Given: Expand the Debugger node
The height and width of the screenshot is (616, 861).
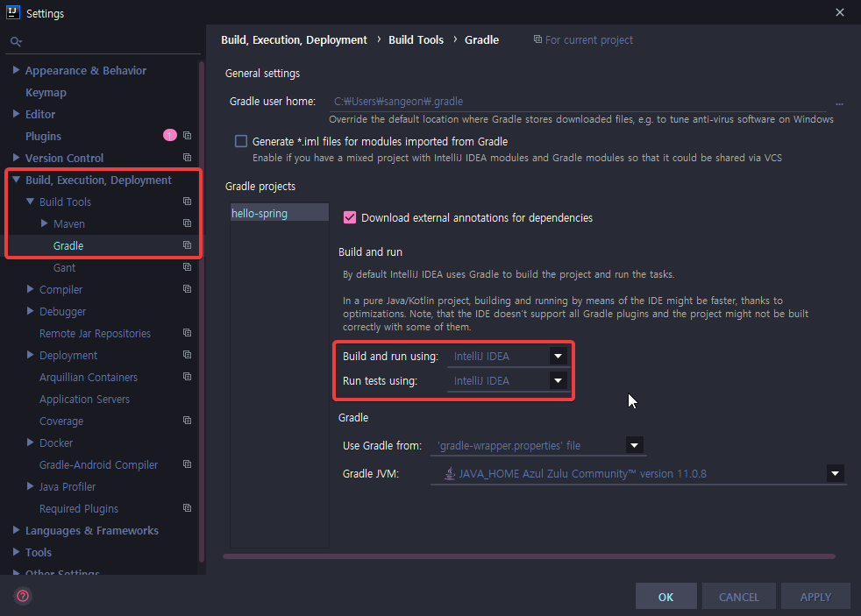Looking at the screenshot, I should (30, 311).
